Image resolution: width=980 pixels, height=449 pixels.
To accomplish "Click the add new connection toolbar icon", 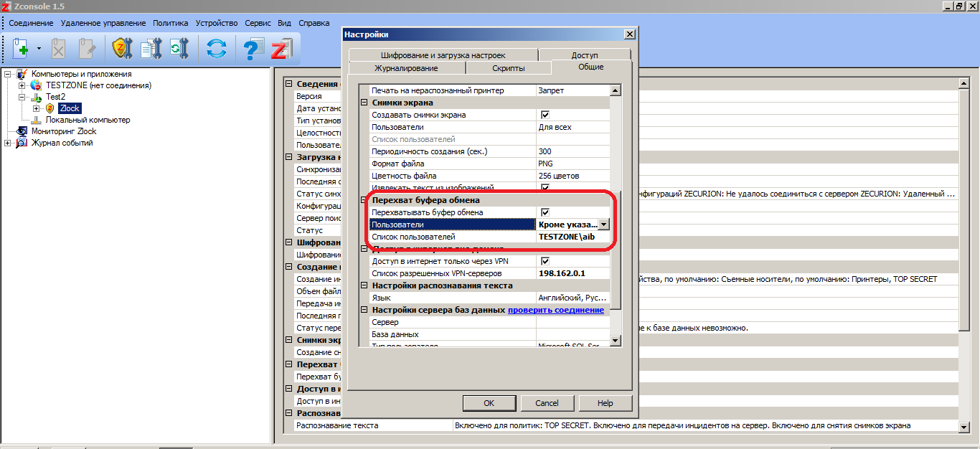I will tap(22, 49).
